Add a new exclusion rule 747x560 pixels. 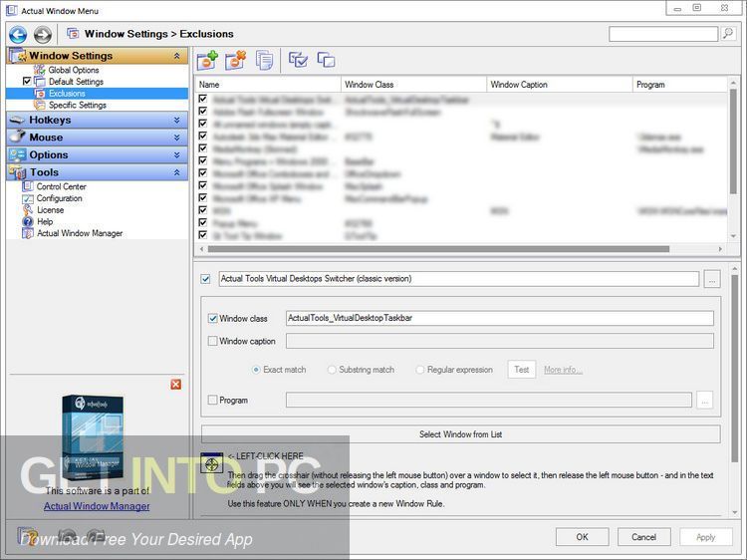pos(208,60)
